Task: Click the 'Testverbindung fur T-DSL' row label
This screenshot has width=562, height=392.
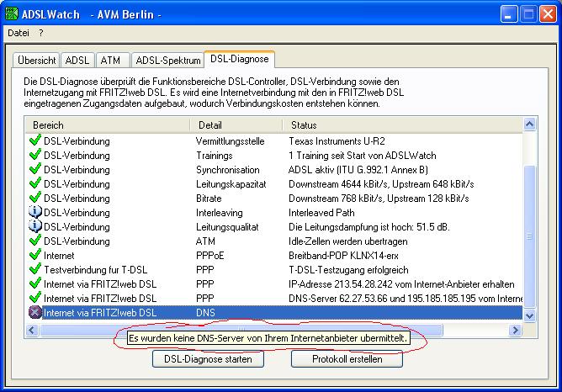Action: click(x=95, y=270)
